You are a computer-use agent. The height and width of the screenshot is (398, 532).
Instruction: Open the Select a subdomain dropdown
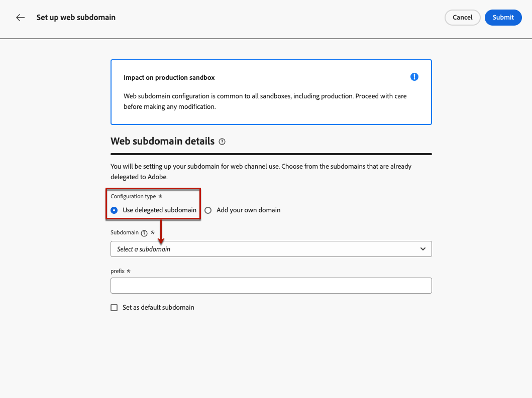pos(261,249)
